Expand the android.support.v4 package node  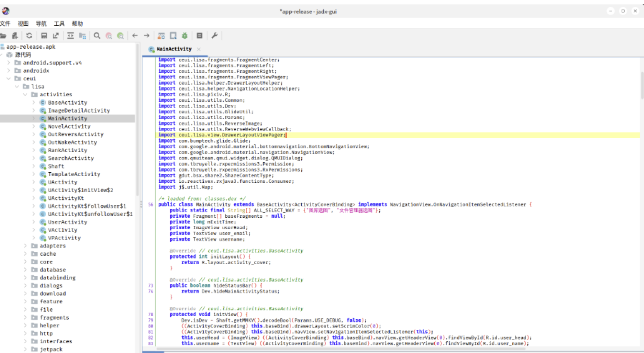click(x=9, y=63)
